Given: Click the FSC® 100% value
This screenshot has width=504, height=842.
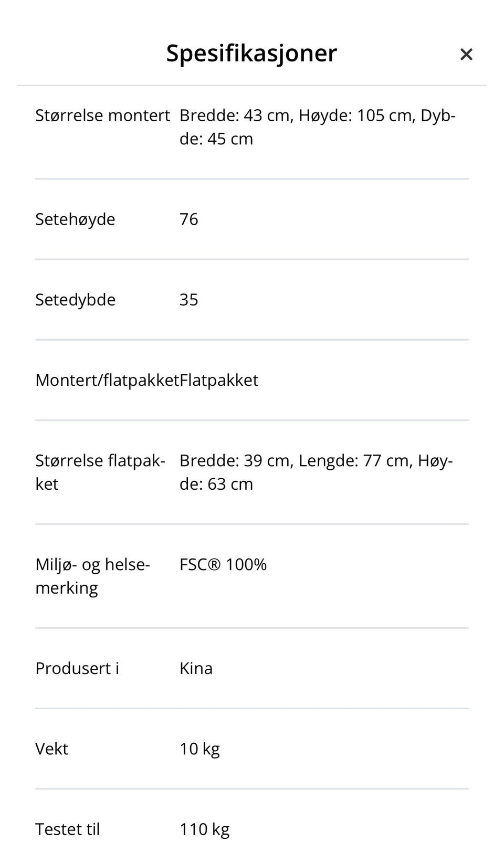Looking at the screenshot, I should 223,564.
